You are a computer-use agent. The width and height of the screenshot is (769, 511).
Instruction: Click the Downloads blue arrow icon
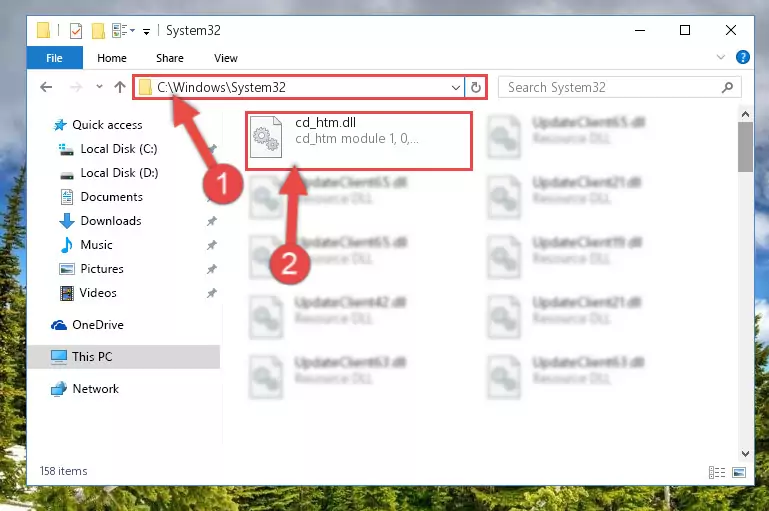67,221
